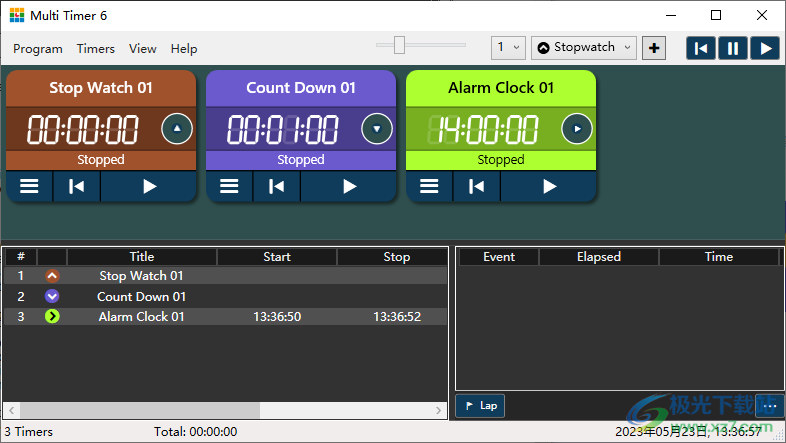Click the orange stopwatch icon in row 1

click(52, 276)
